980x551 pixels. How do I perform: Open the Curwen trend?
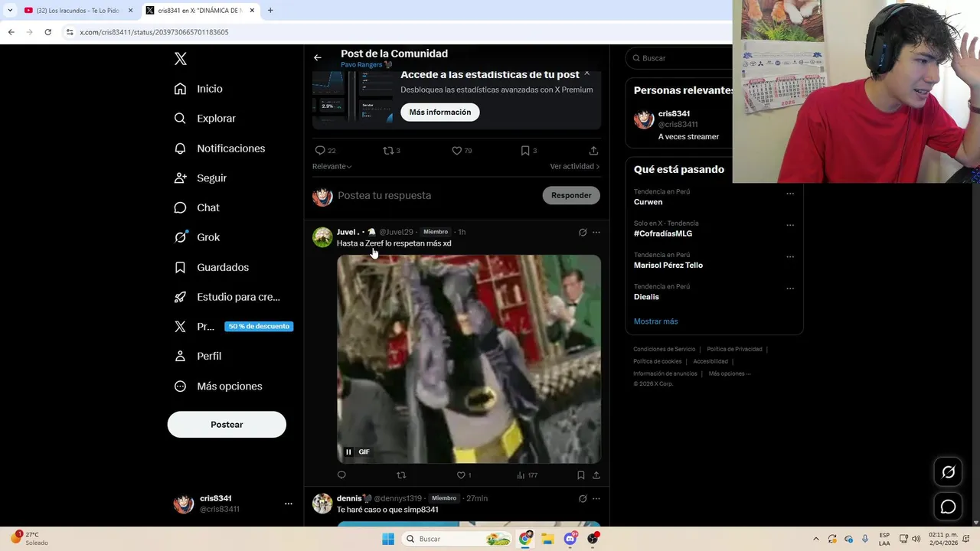click(648, 202)
